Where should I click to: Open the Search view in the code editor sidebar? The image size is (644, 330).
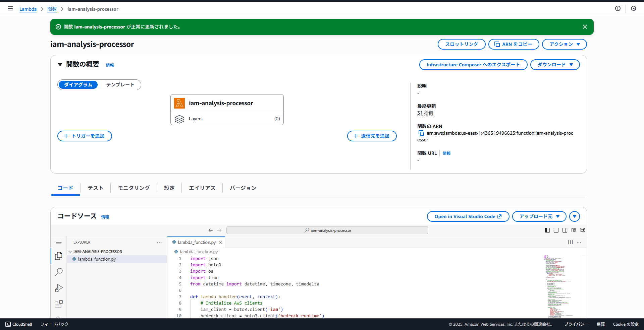(x=59, y=272)
